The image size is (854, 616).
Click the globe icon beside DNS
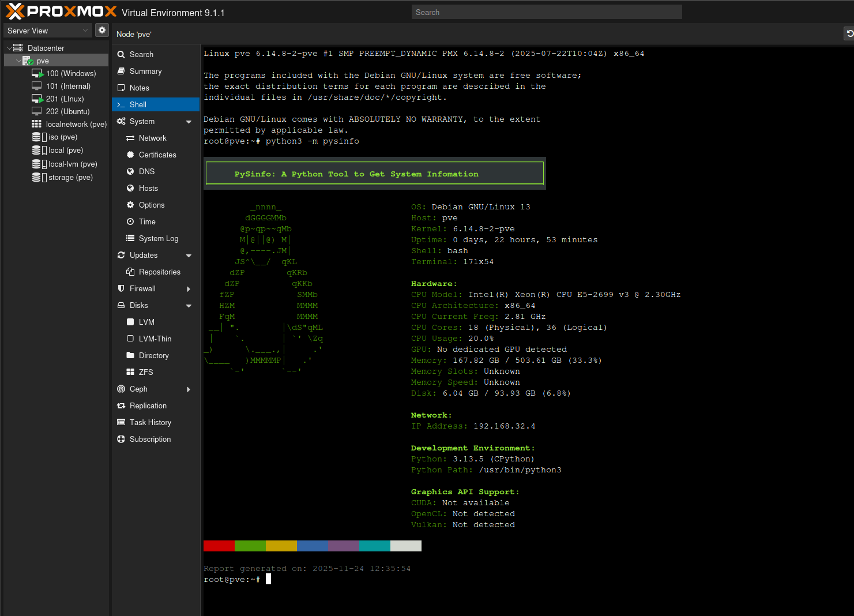click(130, 171)
